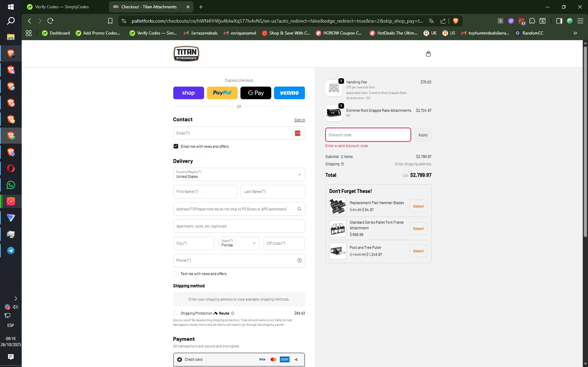
Task: Open ilarrazamdeals Gmail bookmark
Action: coord(201,33)
